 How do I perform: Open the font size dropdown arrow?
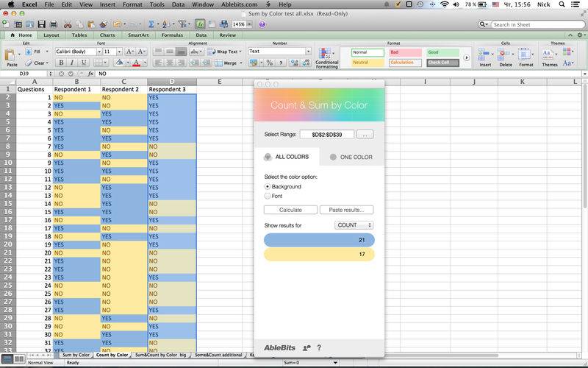click(119, 52)
